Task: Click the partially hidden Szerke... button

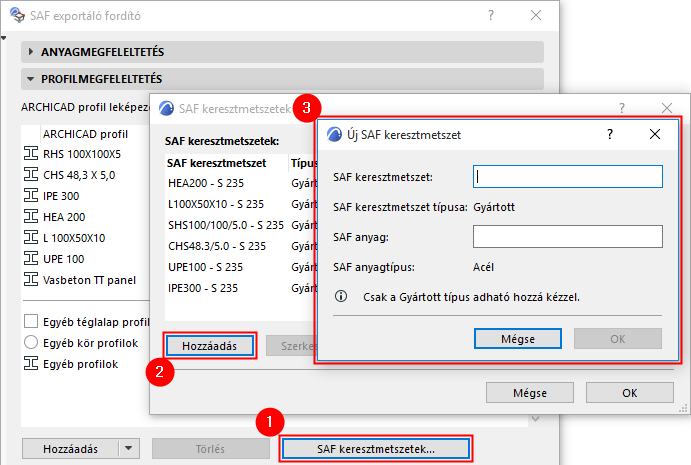Action: click(292, 346)
